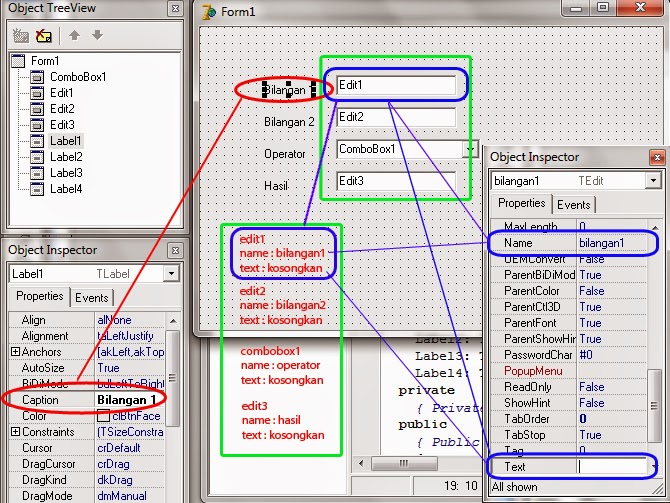Click the code editor horizontal scrollbar left arrow

361,463
